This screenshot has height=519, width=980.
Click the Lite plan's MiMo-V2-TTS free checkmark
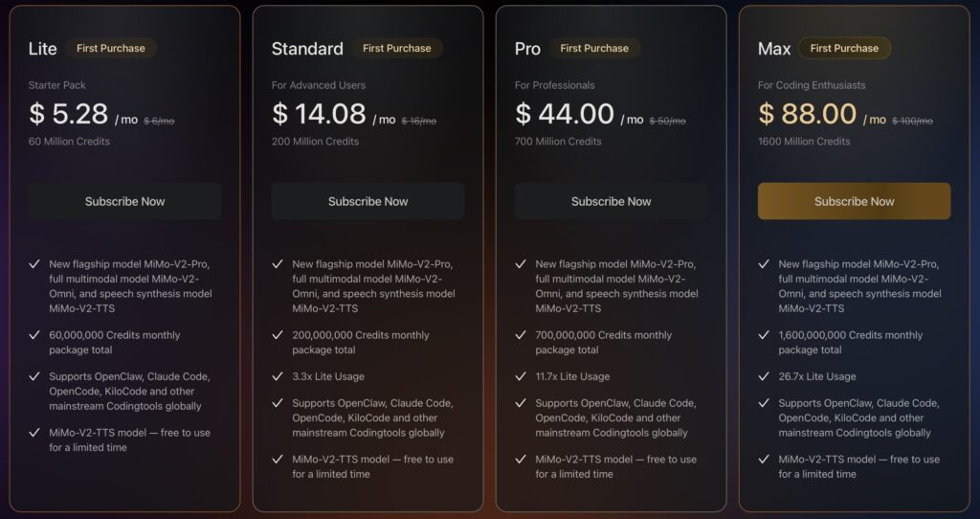pyautogui.click(x=34, y=433)
